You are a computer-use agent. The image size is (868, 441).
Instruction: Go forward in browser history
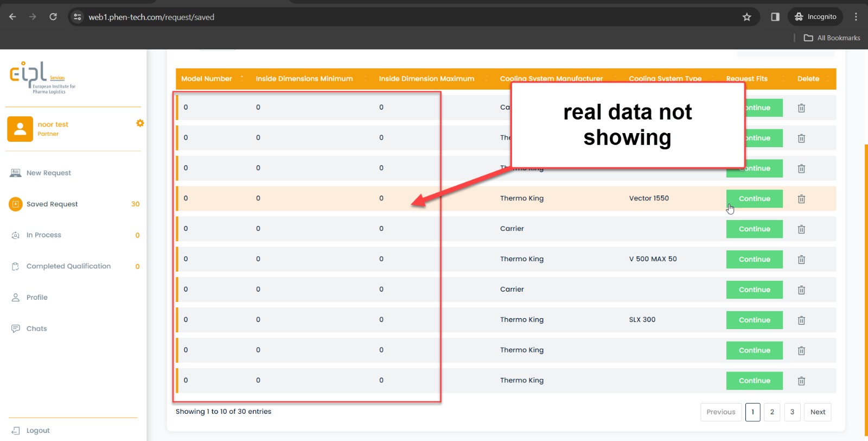click(x=33, y=17)
